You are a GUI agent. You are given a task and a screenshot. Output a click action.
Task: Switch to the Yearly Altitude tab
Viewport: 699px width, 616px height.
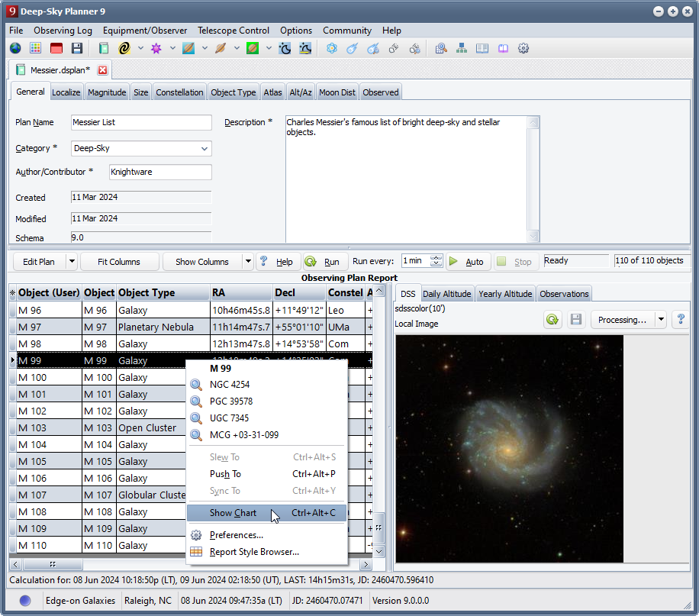click(506, 294)
